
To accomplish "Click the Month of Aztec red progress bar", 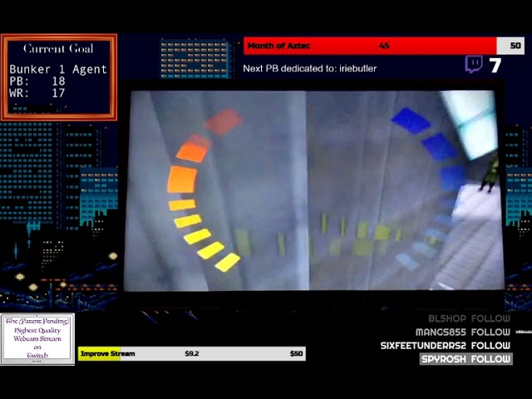I will pos(384,46).
